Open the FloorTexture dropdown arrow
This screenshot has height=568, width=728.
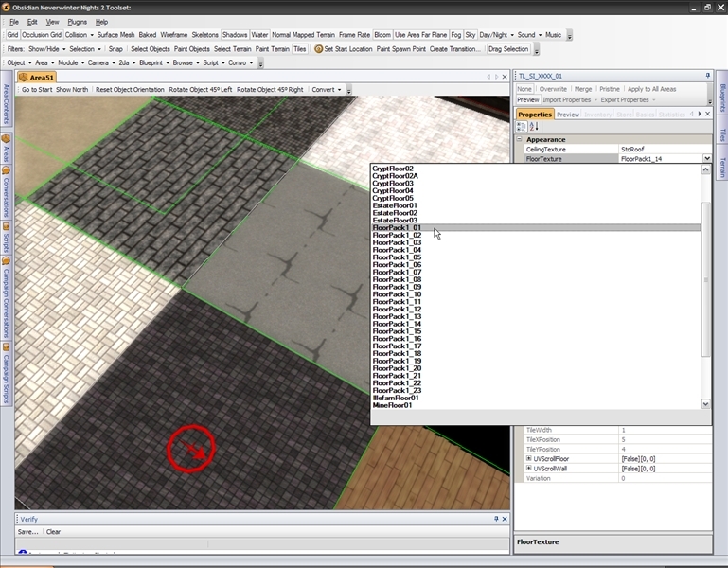point(706,159)
